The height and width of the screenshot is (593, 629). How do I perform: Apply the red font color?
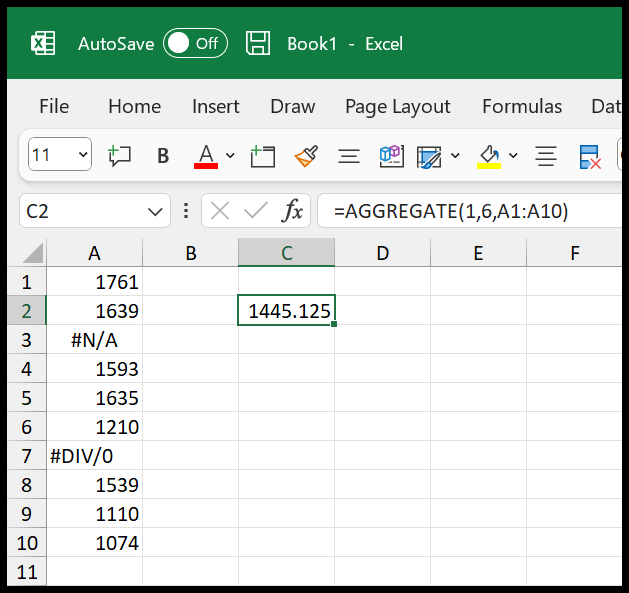pos(206,156)
